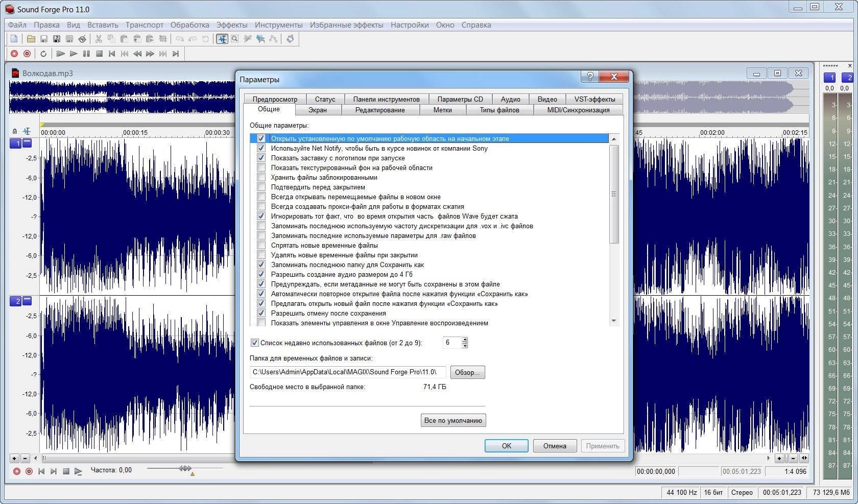858x504 pixels.
Task: Uncheck Net Notify Sony news option
Action: point(261,148)
